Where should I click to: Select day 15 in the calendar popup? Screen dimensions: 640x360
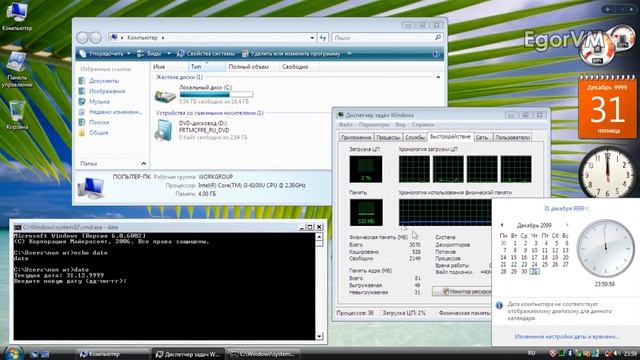click(514, 257)
